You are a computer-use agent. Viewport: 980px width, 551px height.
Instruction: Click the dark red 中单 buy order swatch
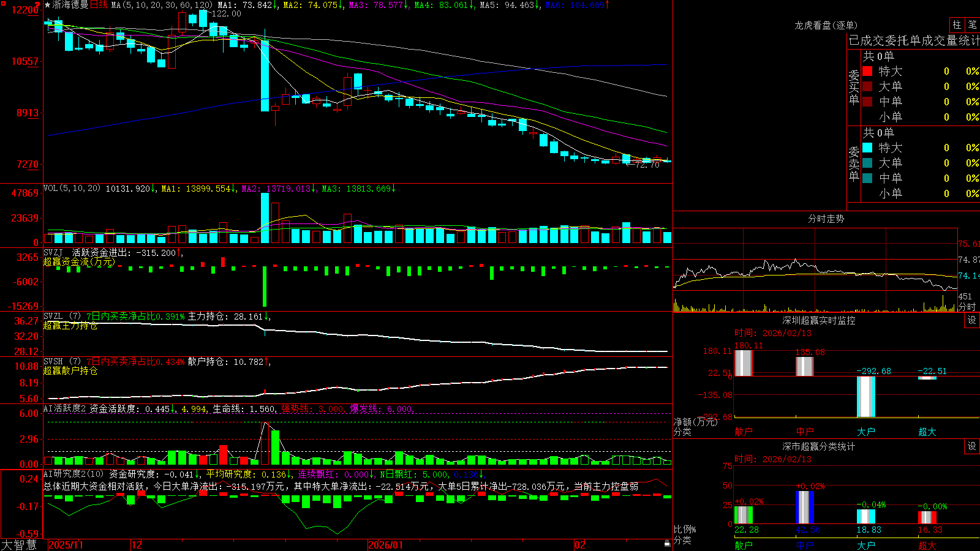(867, 102)
